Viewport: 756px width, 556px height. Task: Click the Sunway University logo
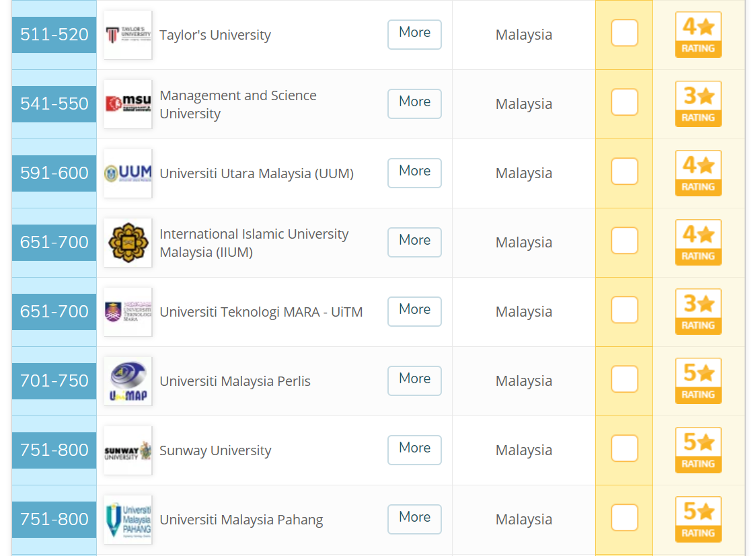pyautogui.click(x=128, y=450)
